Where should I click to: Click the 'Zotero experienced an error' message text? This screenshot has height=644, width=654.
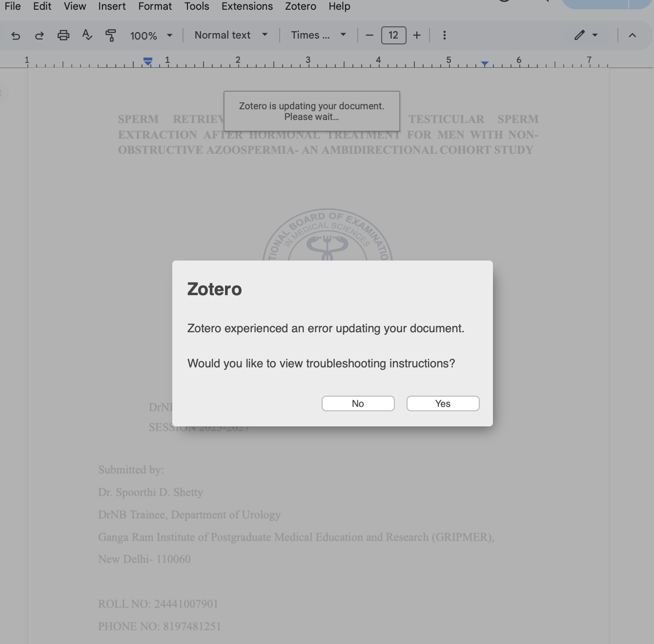coord(326,328)
